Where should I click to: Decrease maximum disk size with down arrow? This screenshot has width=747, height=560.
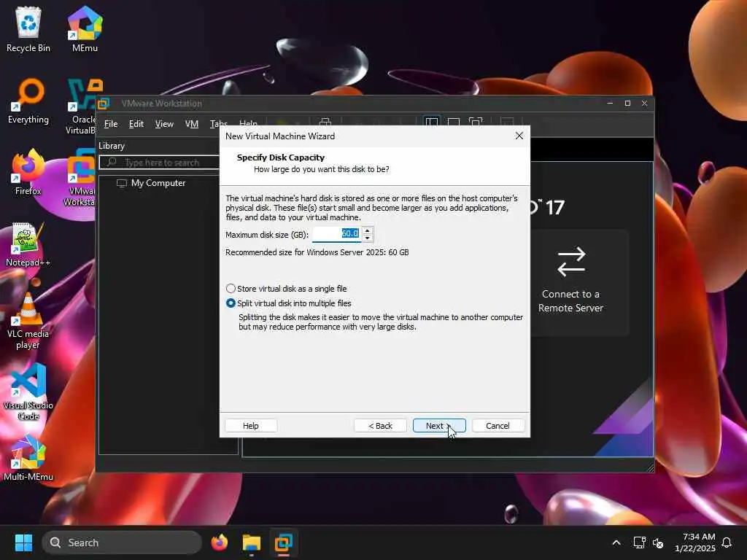coord(368,238)
